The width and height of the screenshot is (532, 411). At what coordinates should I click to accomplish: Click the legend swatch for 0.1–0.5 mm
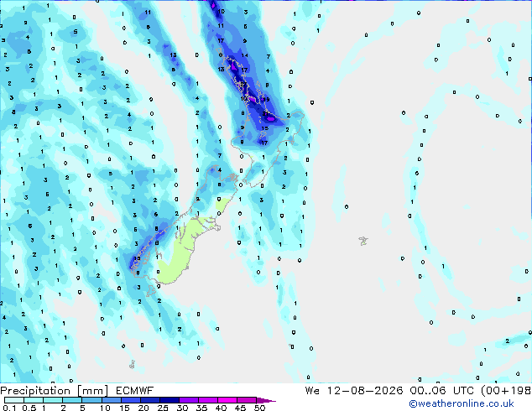point(14,400)
